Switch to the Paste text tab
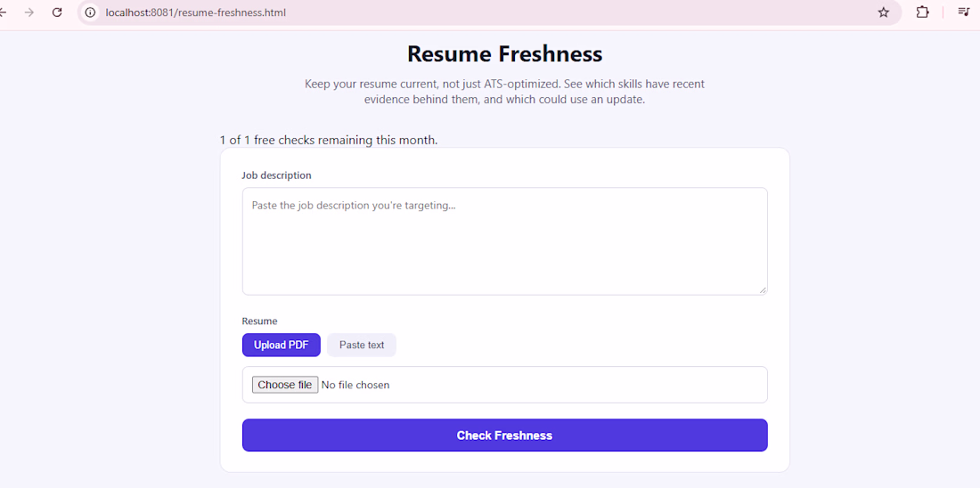Image resolution: width=980 pixels, height=488 pixels. 361,345
